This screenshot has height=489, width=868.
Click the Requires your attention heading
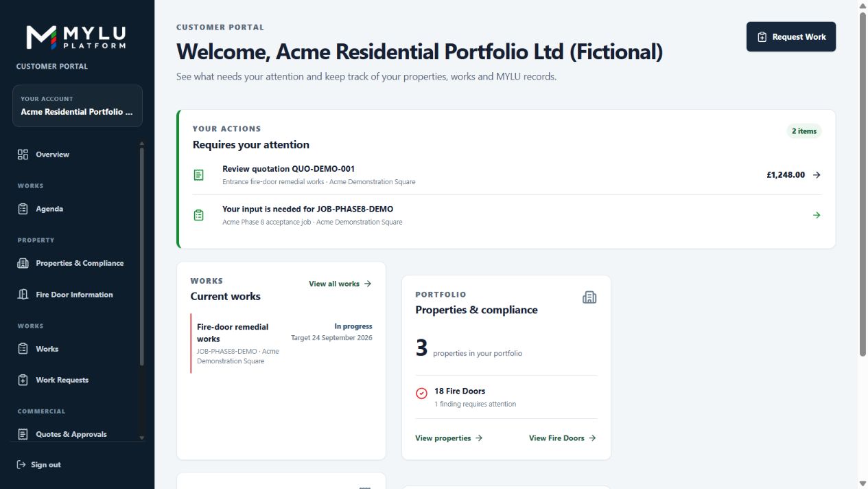pos(251,145)
